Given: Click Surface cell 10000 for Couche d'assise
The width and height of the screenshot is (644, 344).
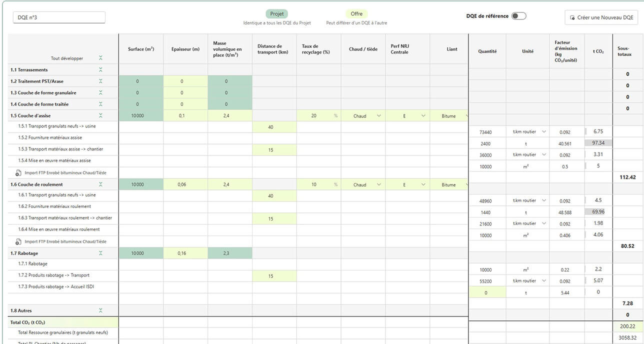Looking at the screenshot, I should 141,115.
